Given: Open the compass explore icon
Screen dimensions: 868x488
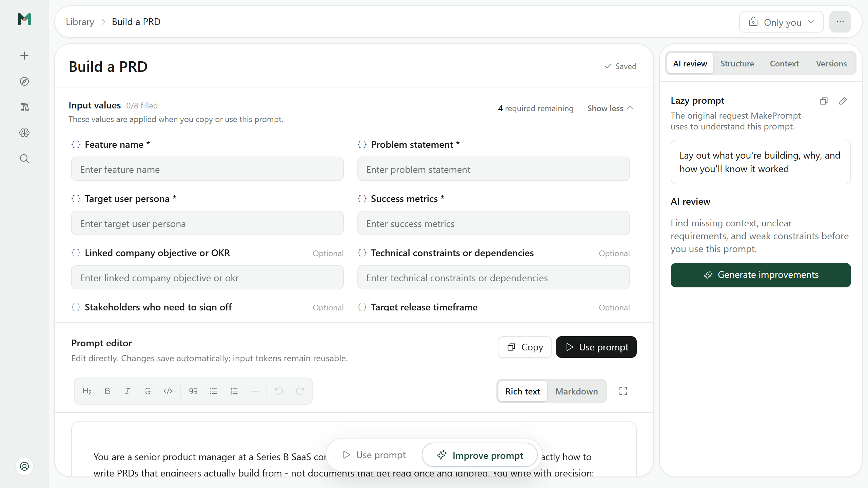Looking at the screenshot, I should click(x=24, y=81).
